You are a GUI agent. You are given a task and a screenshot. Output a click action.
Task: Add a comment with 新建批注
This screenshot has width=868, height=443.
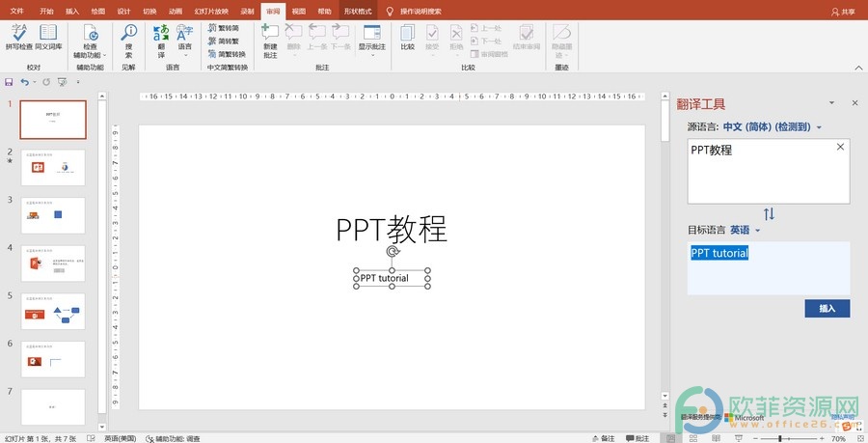tap(270, 42)
